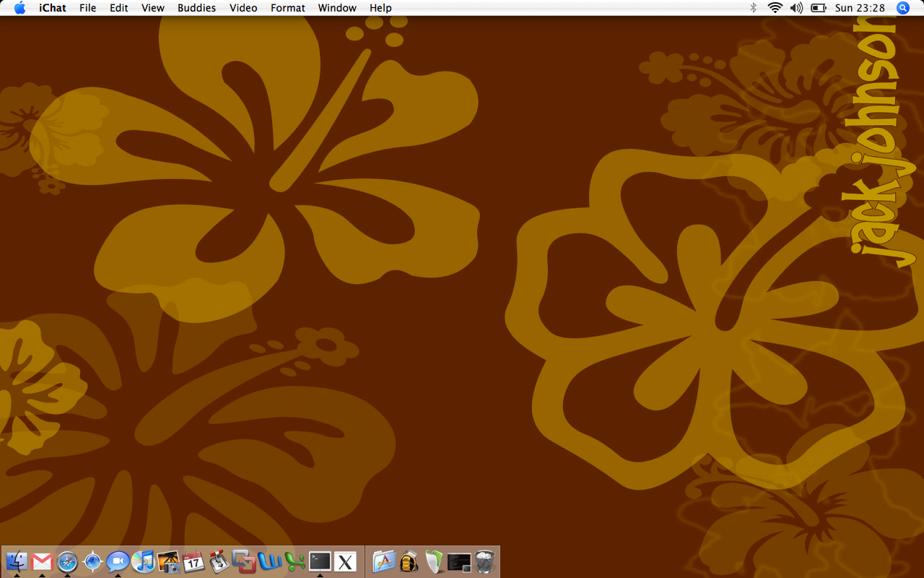Open Spotlight search
Image resolution: width=924 pixels, height=578 pixels.
903,8
